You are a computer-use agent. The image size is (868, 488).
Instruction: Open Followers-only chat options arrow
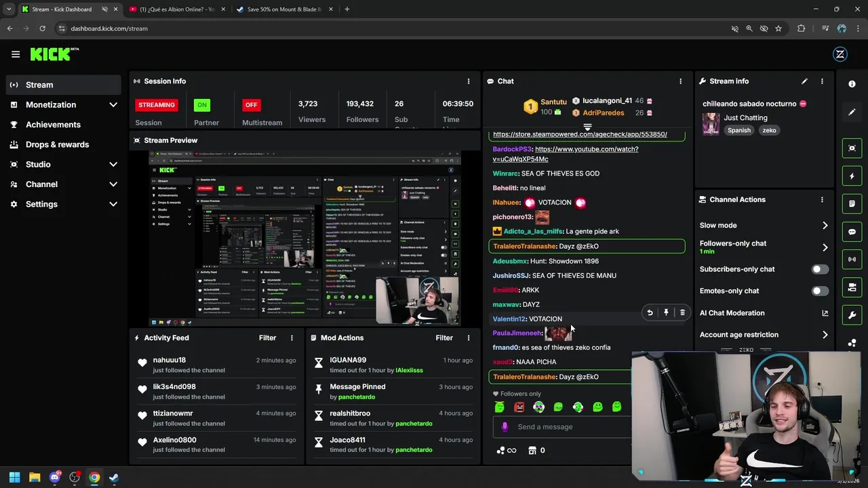(825, 247)
